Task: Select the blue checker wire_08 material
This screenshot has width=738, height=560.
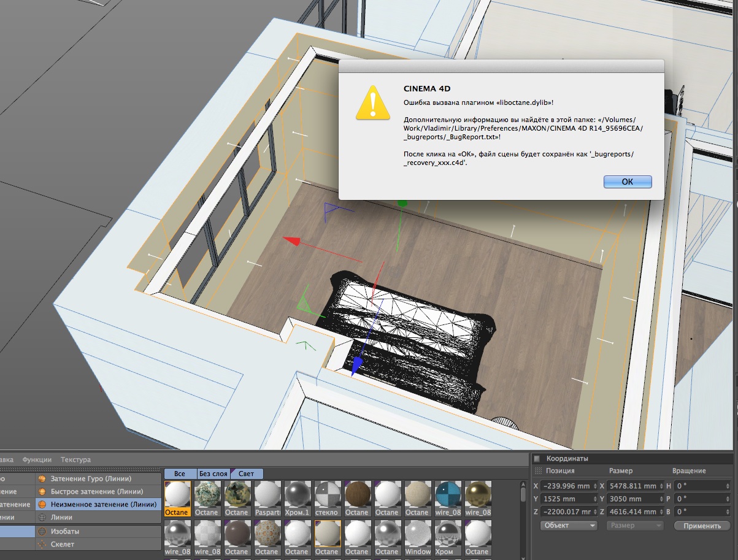Action: click(447, 498)
